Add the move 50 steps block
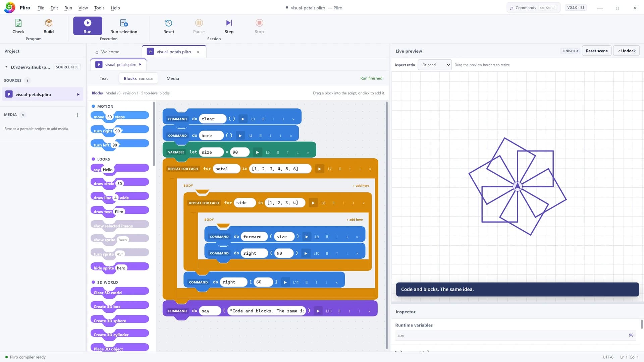This screenshot has height=362, width=644. [x=120, y=116]
